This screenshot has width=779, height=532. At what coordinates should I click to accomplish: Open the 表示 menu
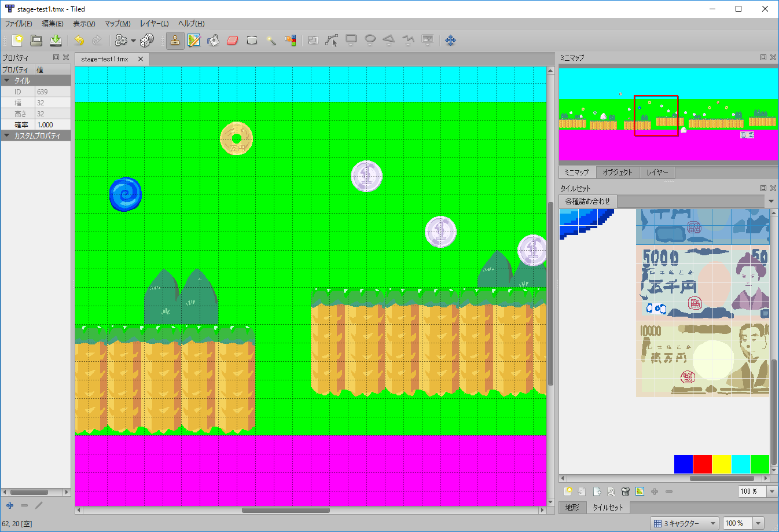[x=83, y=24]
